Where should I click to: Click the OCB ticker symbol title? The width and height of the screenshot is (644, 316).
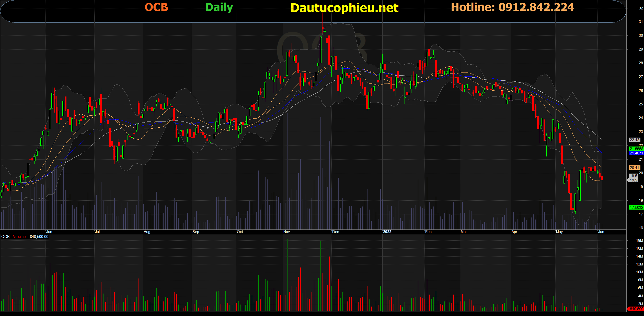click(156, 7)
